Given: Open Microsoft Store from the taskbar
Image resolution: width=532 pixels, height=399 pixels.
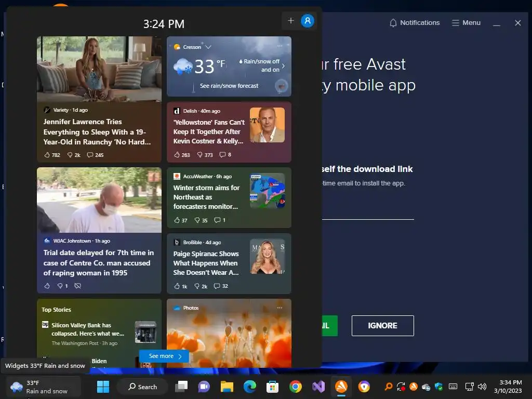Looking at the screenshot, I should [272, 387].
